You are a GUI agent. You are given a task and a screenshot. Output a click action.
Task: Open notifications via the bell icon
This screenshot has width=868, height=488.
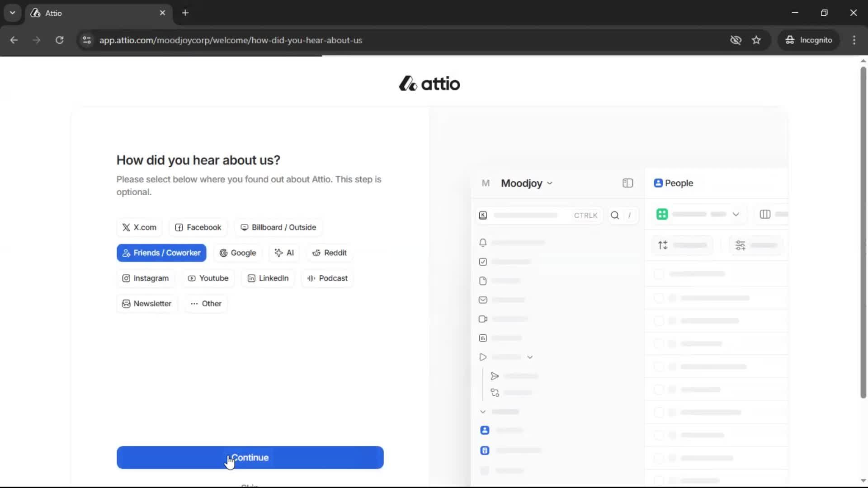coord(483,243)
